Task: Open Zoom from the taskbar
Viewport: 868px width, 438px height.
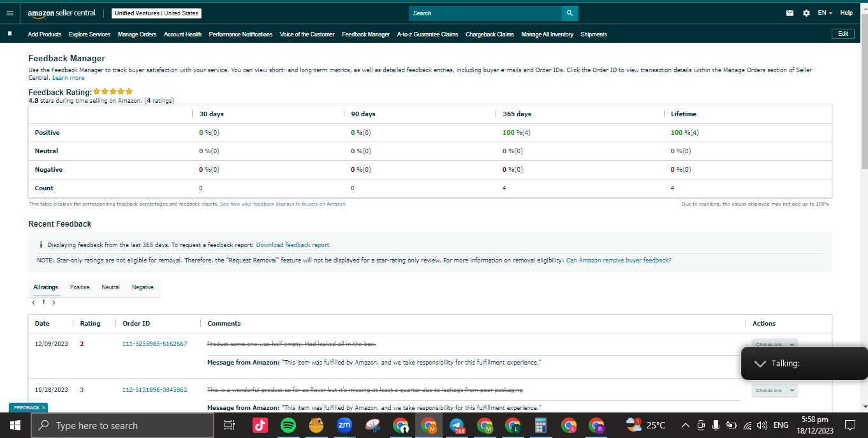Action: click(x=344, y=425)
